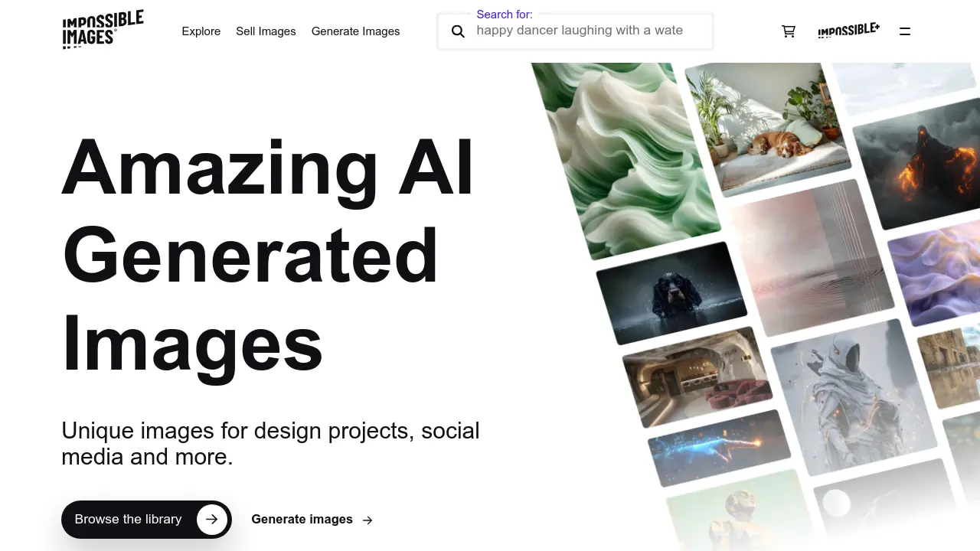Open the shopping cart
The image size is (980, 551).
[789, 31]
